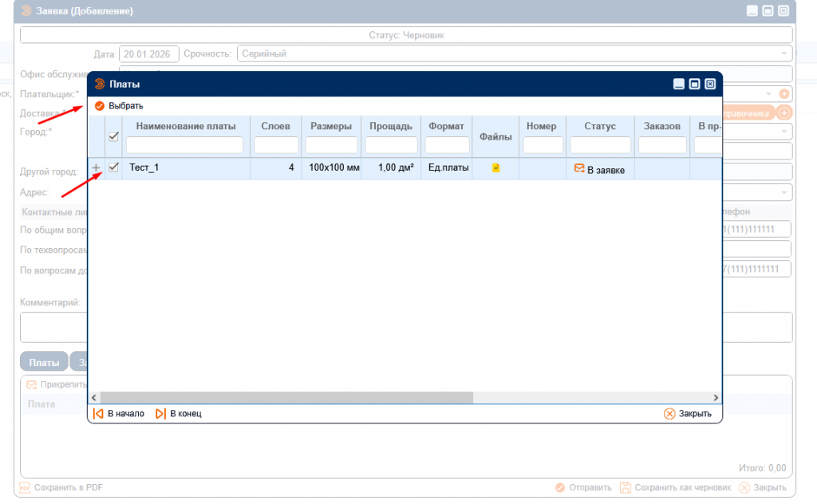This screenshot has height=504, width=817.
Task: Click the Наименование платы filter field
Action: pyautogui.click(x=185, y=145)
